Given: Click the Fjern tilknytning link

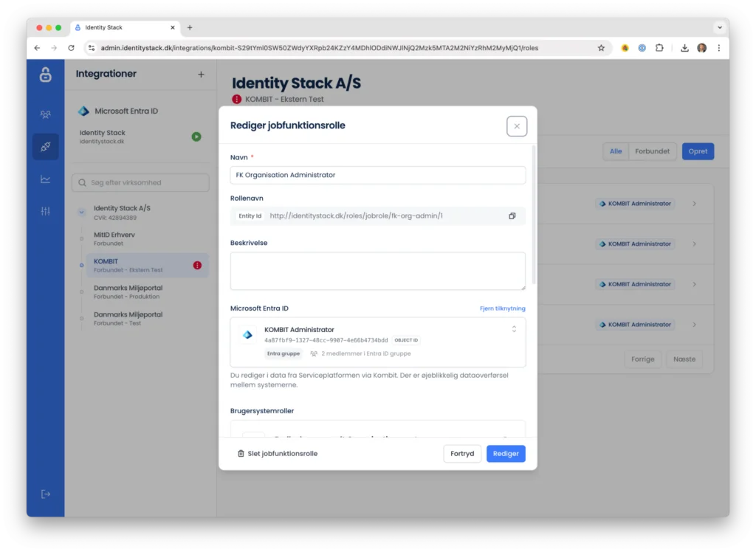Looking at the screenshot, I should coord(502,308).
